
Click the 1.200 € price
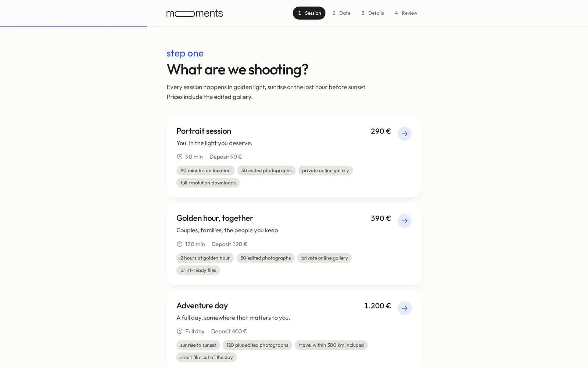(377, 306)
